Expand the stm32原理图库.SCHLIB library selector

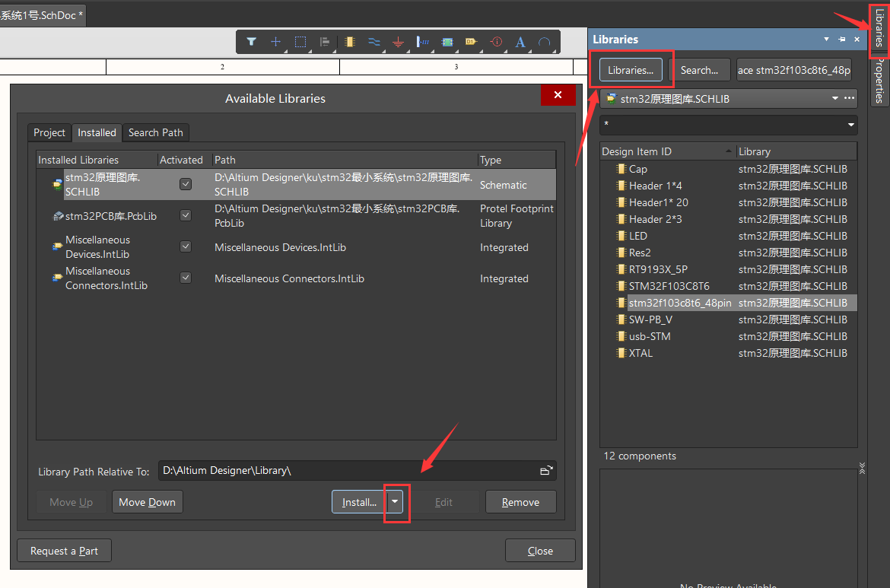point(835,98)
